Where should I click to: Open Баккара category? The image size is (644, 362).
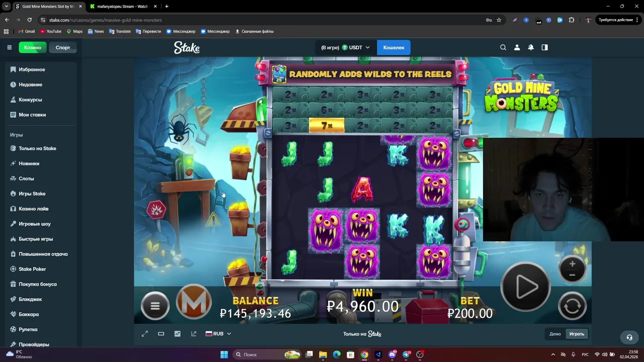(x=40, y=314)
